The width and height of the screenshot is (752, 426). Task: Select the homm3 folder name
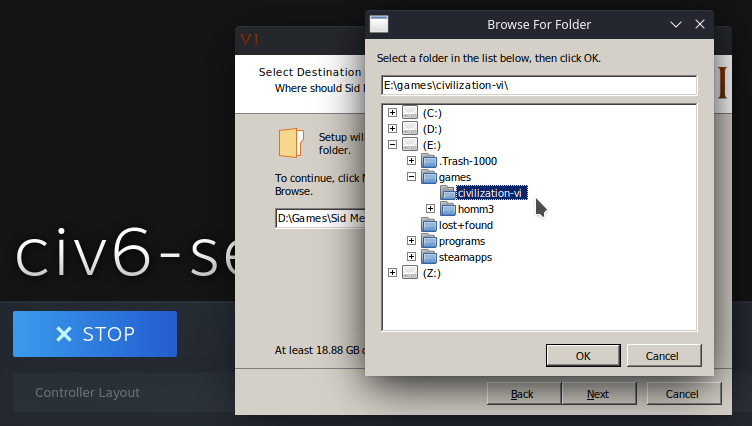point(476,209)
